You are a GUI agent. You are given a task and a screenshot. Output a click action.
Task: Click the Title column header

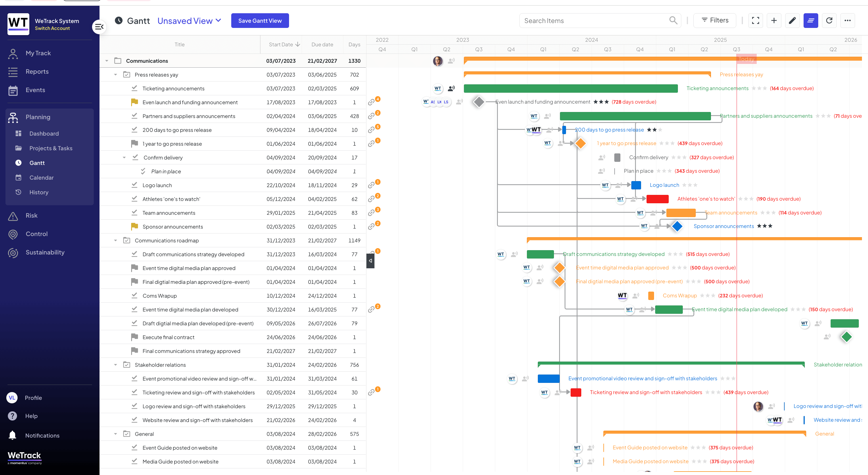click(179, 45)
